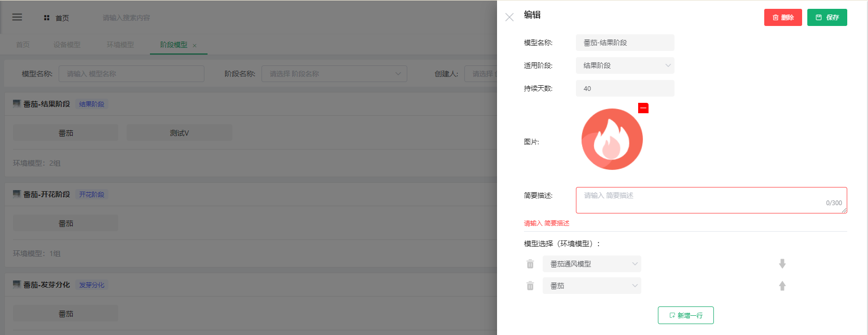This screenshot has height=335, width=868.
Task: Click the 首页 grid icon in header
Action: 47,18
